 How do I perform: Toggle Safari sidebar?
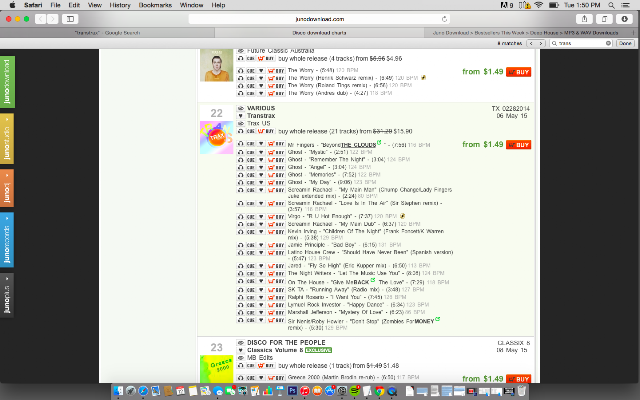point(70,19)
